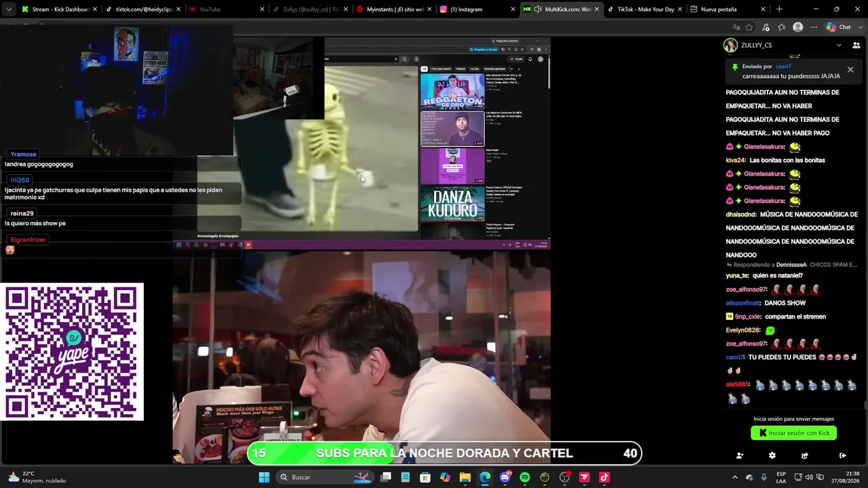Close the Nueva pestaña tab
The width and height of the screenshot is (868, 488).
763,9
